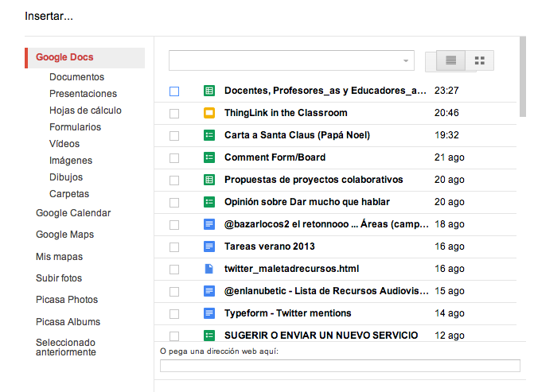The height and width of the screenshot is (392, 534).
Task: Mark Opinión sobre Dar mucho que hablar checkbox
Action: click(x=174, y=203)
